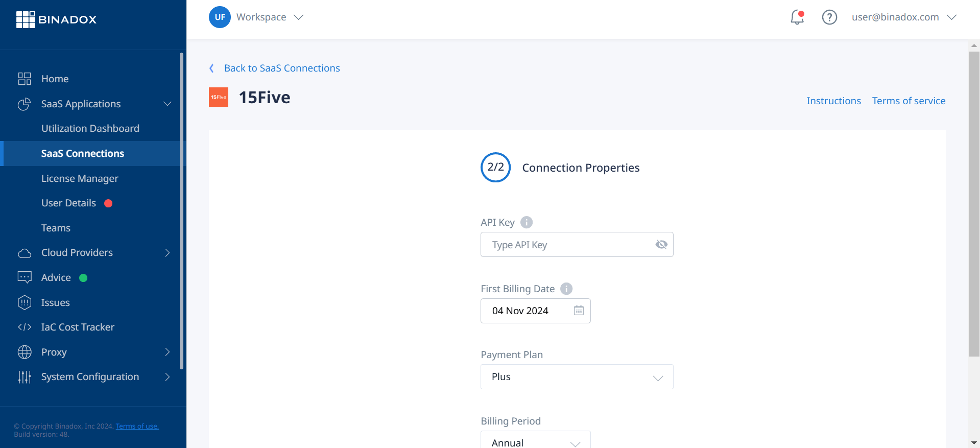Expand the System Configuration chevron
This screenshot has width=980, height=448.
tap(167, 377)
